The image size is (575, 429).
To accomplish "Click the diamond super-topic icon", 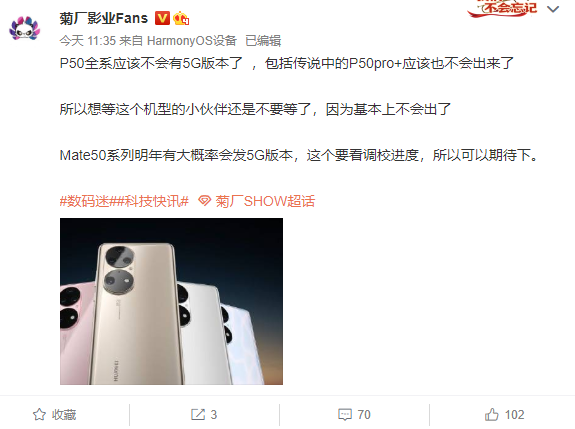I will pyautogui.click(x=204, y=201).
